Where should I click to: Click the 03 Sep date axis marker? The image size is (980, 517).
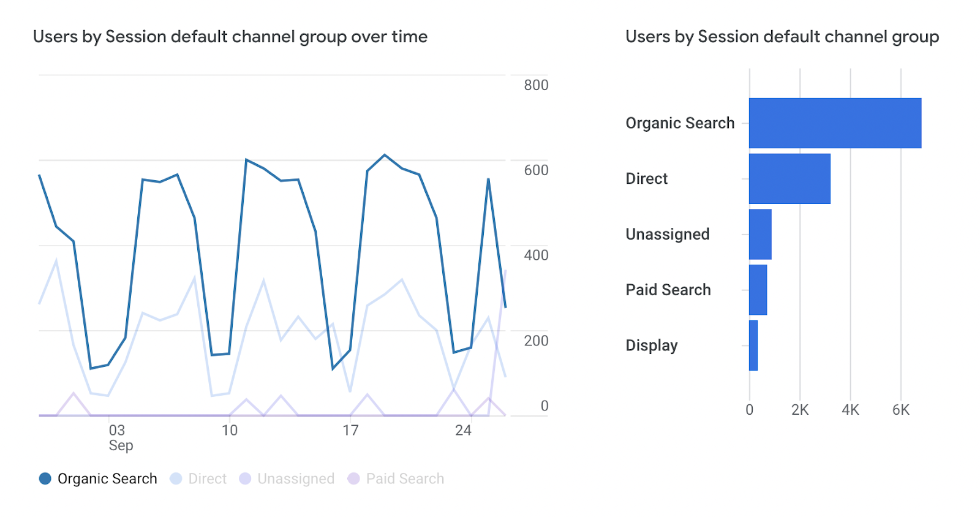pos(118,437)
